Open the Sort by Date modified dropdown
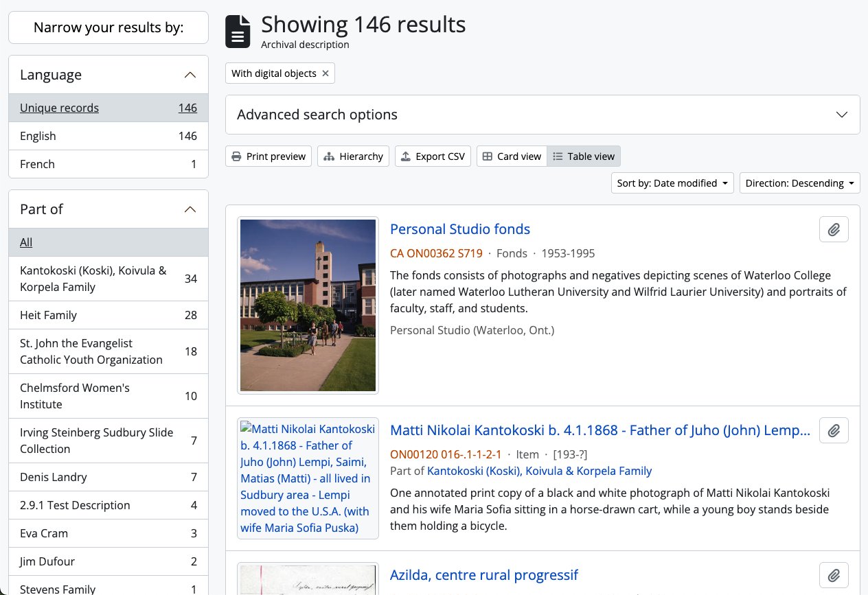868x595 pixels. pyautogui.click(x=672, y=183)
